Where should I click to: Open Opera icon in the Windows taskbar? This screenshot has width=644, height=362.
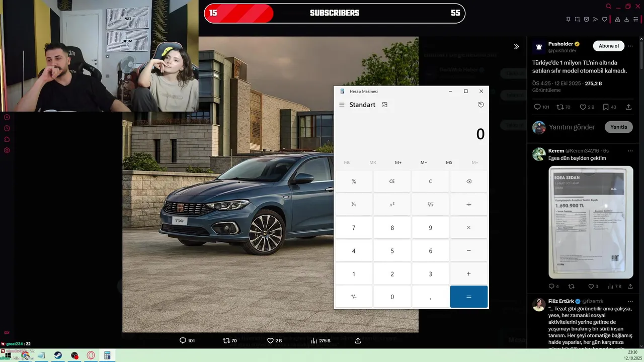pyautogui.click(x=91, y=355)
